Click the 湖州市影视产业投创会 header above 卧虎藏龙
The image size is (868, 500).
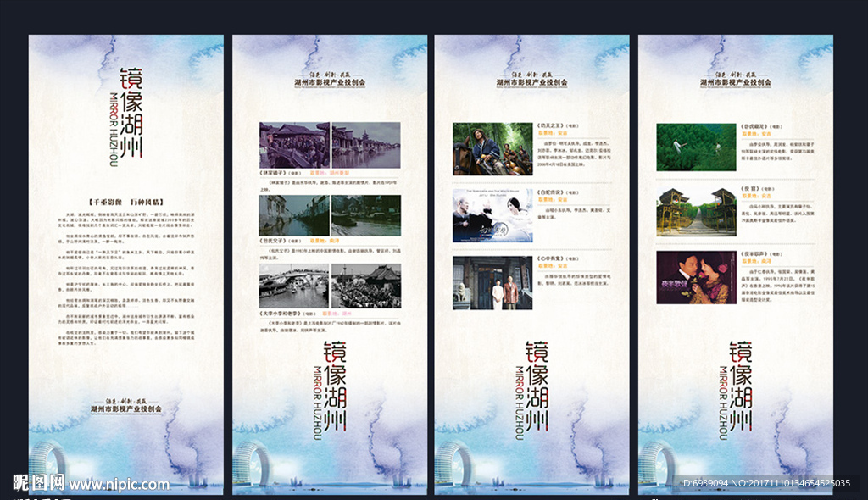click(x=736, y=80)
